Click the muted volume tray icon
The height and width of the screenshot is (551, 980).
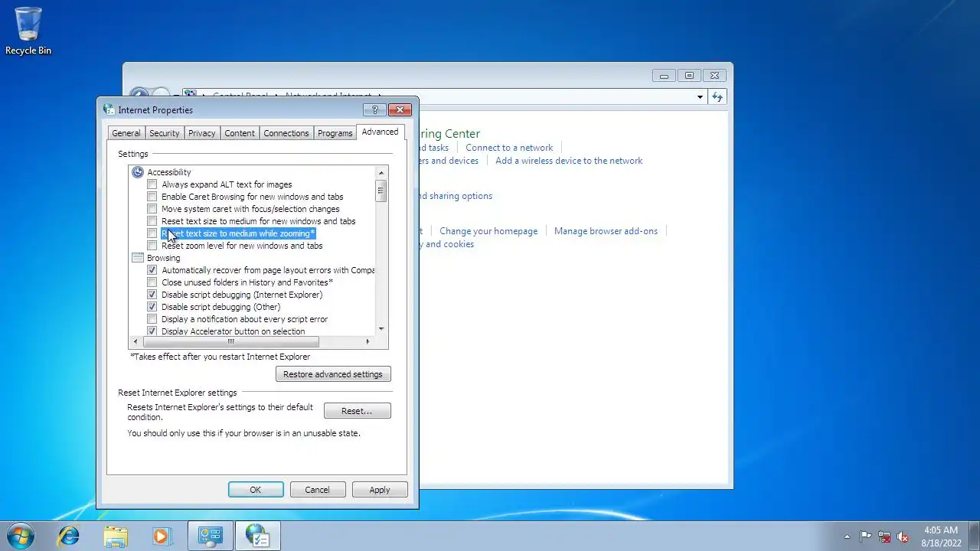point(903,536)
